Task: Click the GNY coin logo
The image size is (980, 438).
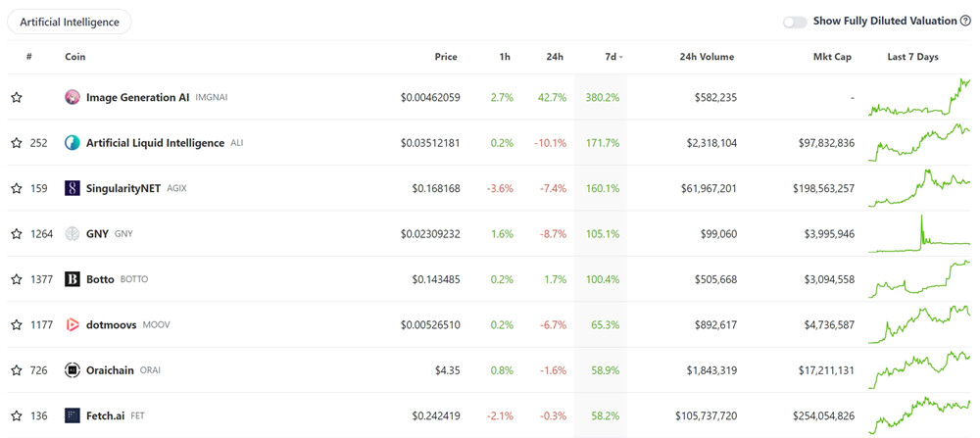Action: [73, 233]
